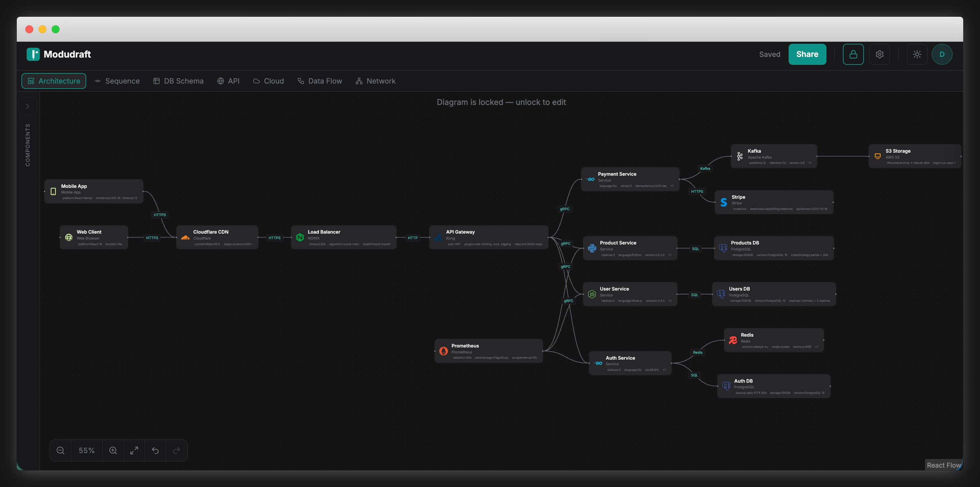Viewport: 980px width, 487px height.
Task: Click SQL label before Users DB
Action: coord(695,295)
